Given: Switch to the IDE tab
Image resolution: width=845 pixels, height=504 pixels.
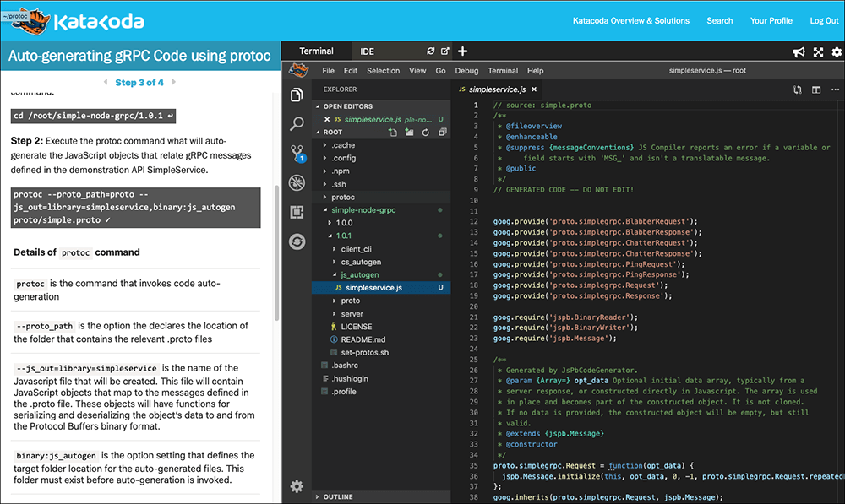Looking at the screenshot, I should pos(367,51).
